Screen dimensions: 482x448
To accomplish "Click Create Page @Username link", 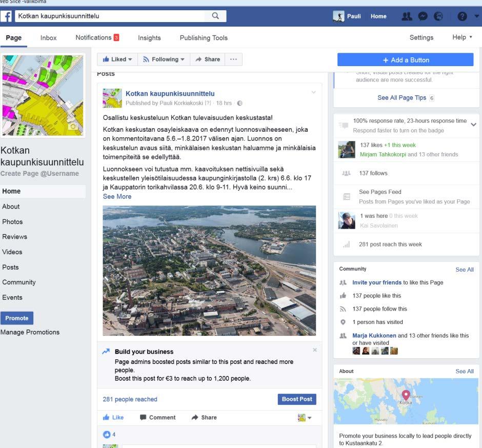I will (39, 174).
